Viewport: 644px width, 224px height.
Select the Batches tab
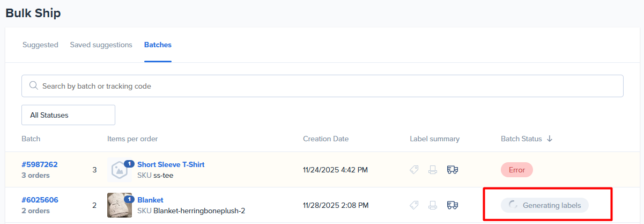pyautogui.click(x=158, y=45)
